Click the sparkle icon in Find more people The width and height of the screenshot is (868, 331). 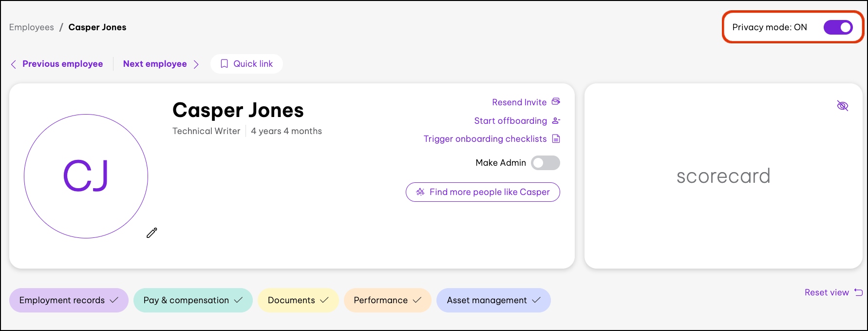point(420,192)
